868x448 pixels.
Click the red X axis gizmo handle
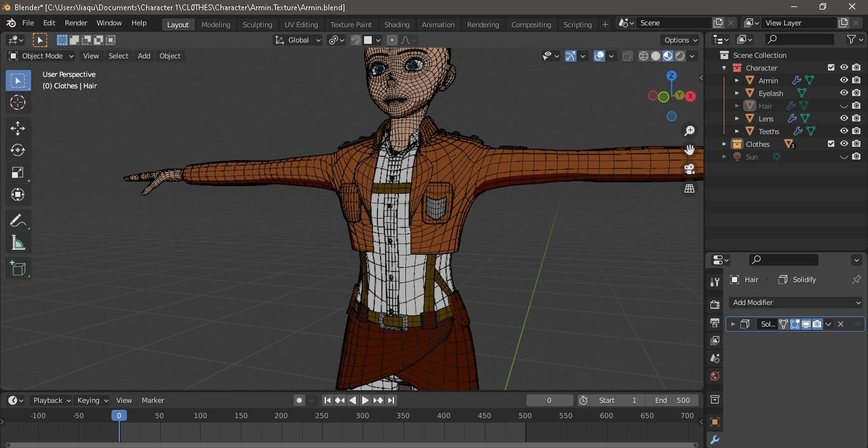point(690,96)
